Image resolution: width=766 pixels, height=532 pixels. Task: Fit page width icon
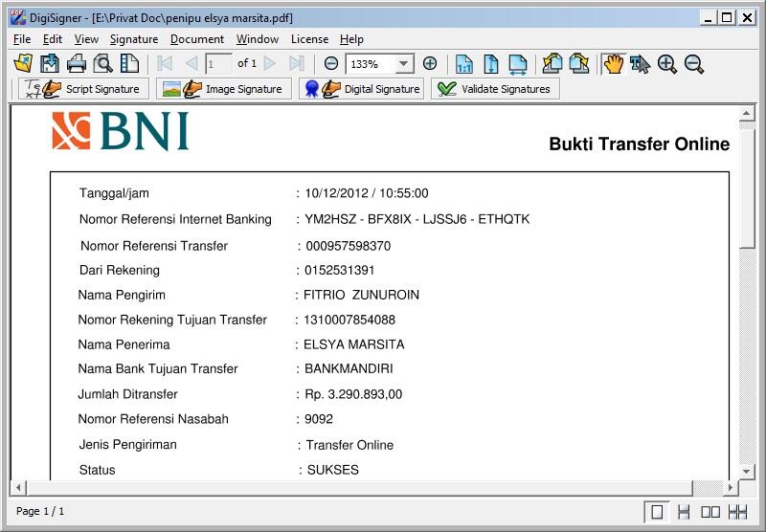click(518, 64)
